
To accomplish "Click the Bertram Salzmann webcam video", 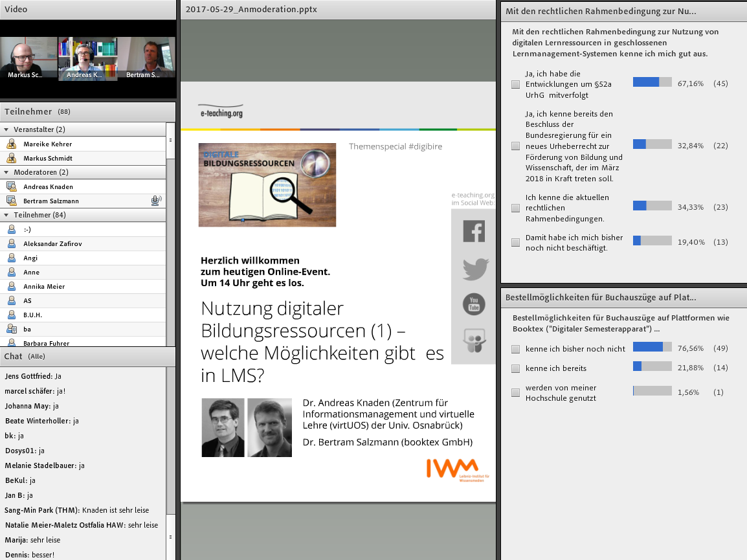I will (147, 58).
